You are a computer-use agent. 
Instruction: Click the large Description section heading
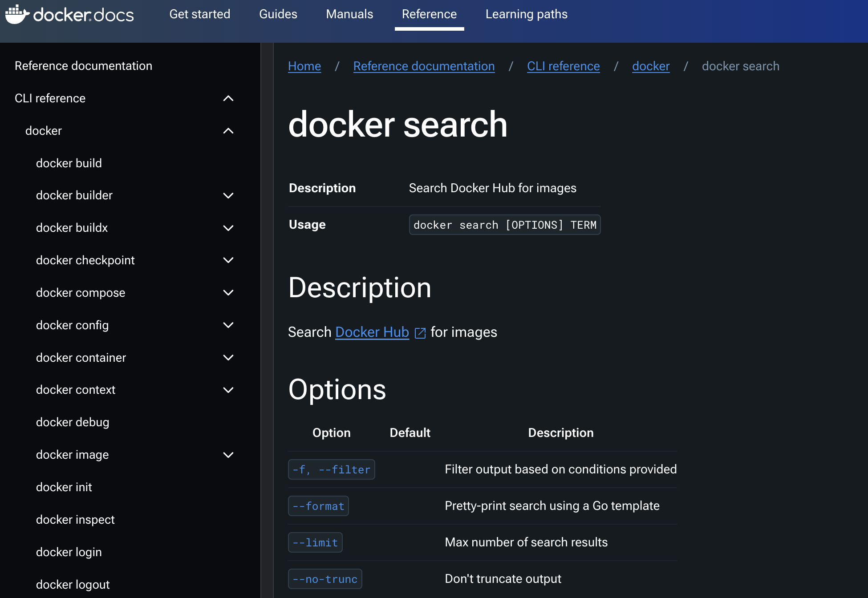[x=360, y=287]
